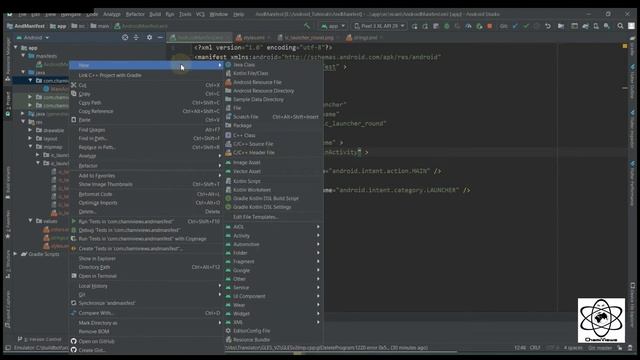Click the EditorConfig File gear icon
Viewport: 640px width, 360px height.
(228, 331)
